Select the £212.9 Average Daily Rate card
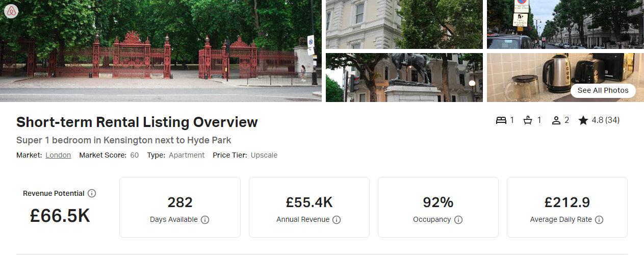644x255 pixels. point(567,208)
